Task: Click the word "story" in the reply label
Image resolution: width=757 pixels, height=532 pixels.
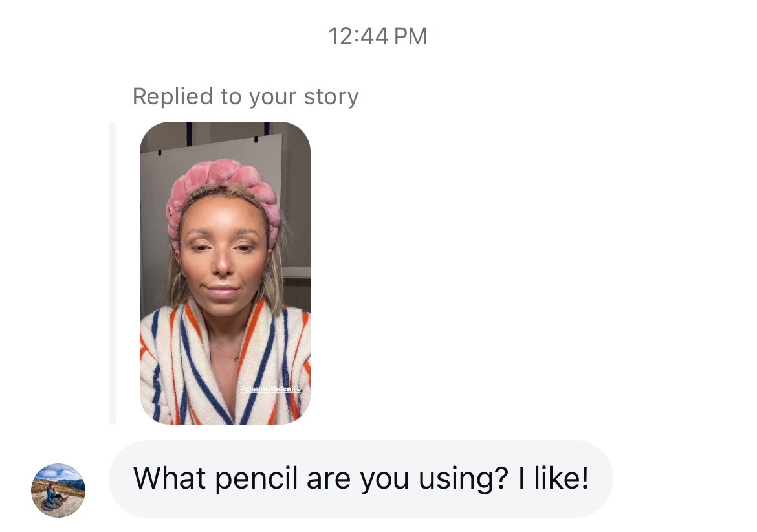Action: coord(331,96)
